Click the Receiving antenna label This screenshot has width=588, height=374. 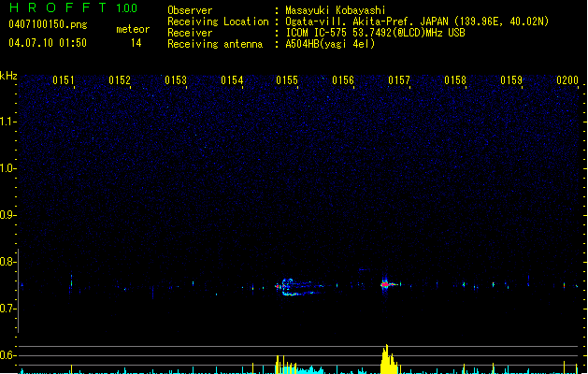point(215,44)
